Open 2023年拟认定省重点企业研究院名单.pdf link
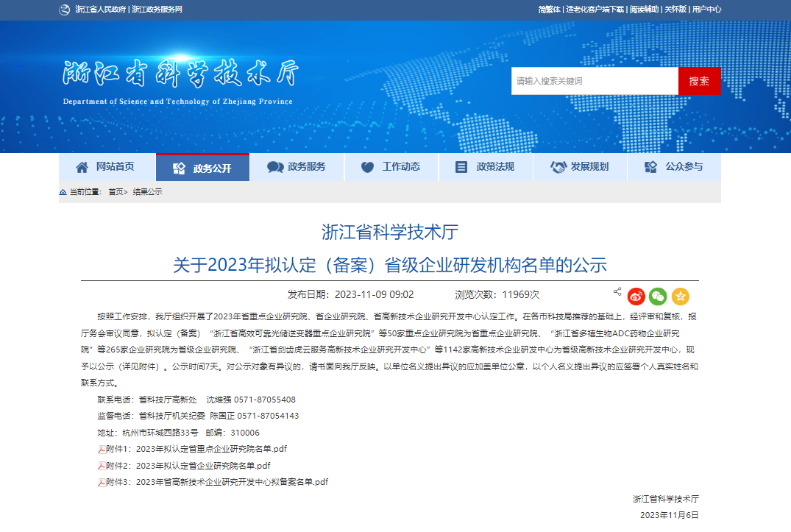The image size is (791, 532). (x=211, y=449)
